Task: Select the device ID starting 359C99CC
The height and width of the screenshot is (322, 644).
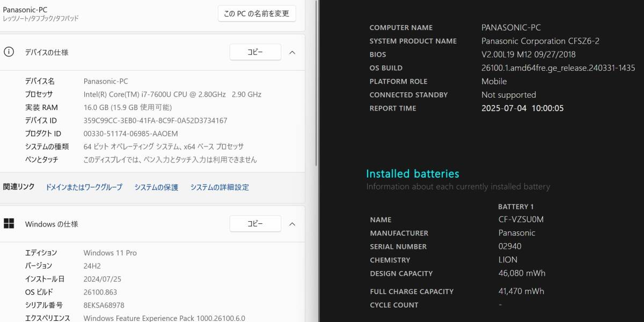Action: (x=156, y=121)
